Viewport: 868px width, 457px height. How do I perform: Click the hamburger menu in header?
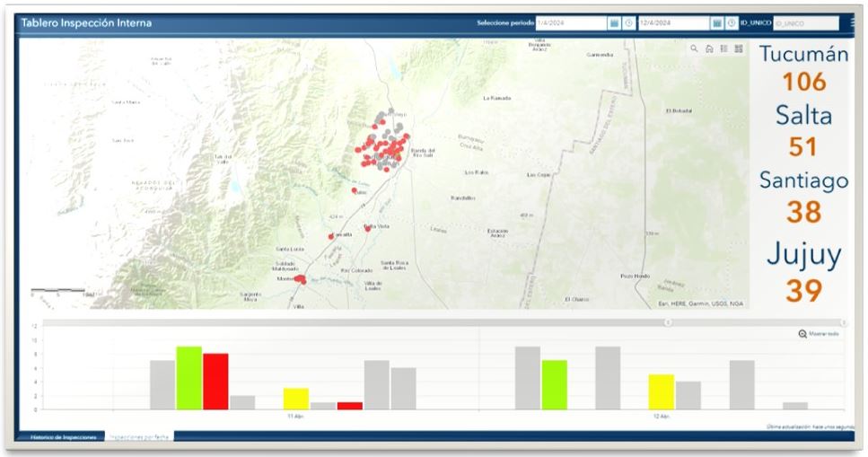pos(852,22)
